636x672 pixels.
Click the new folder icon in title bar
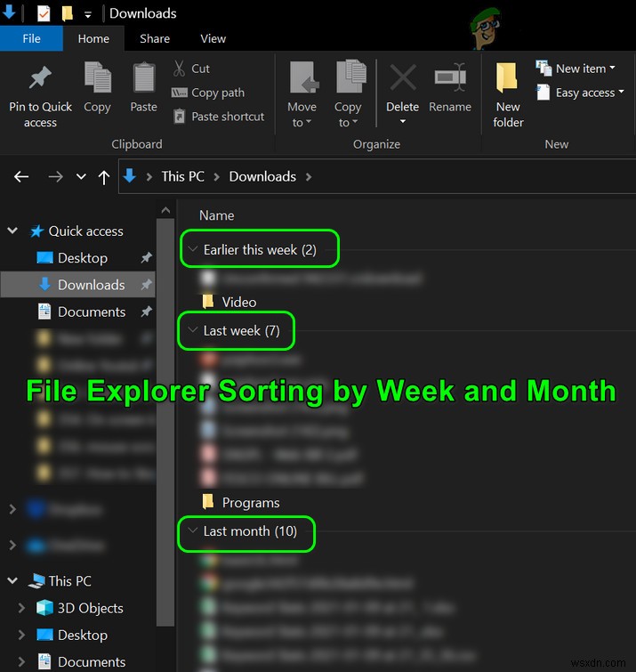[x=68, y=13]
